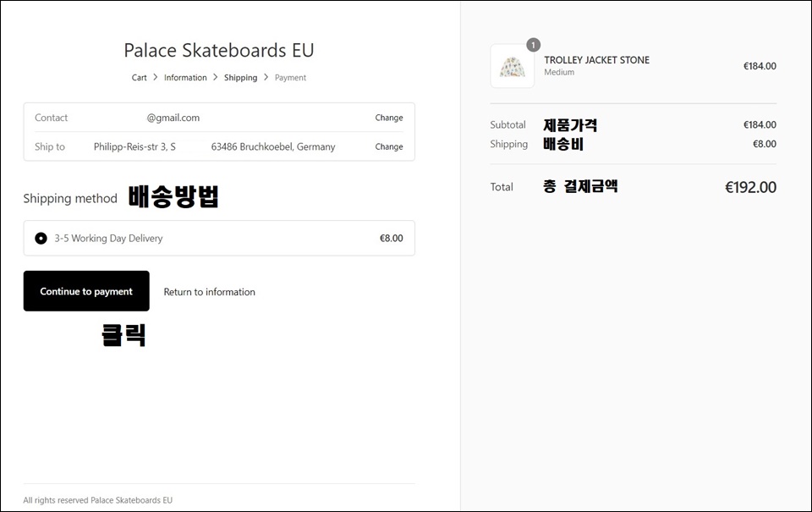Click the Trolley Jacket product thumbnail

point(513,66)
